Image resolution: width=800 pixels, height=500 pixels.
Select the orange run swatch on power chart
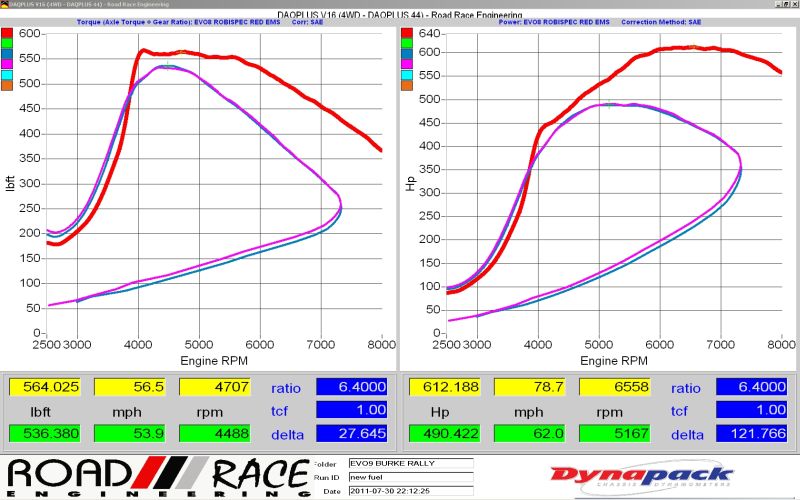(x=407, y=85)
